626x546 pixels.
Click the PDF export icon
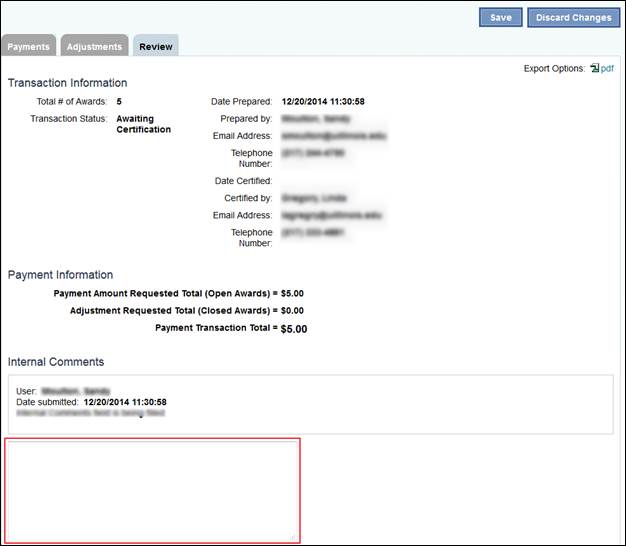(594, 69)
